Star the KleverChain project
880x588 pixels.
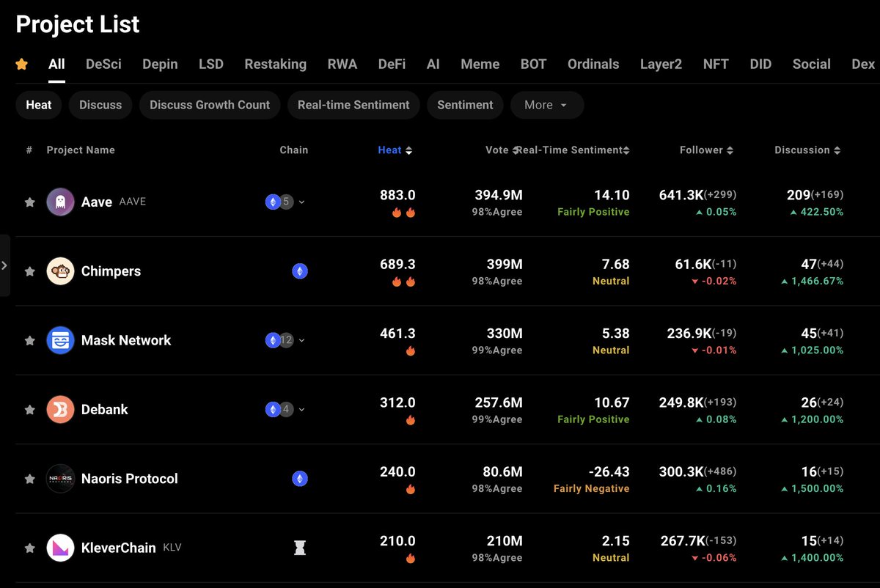click(x=30, y=548)
